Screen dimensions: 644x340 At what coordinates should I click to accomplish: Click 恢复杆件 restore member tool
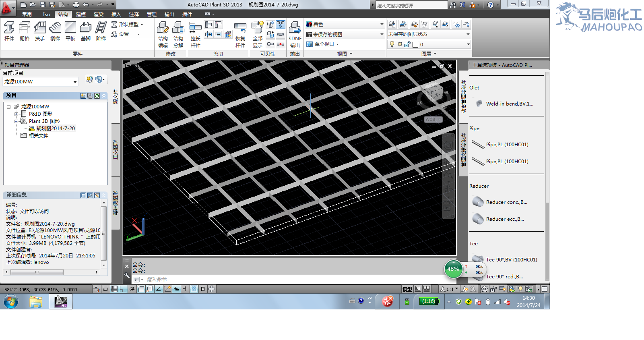point(240,35)
